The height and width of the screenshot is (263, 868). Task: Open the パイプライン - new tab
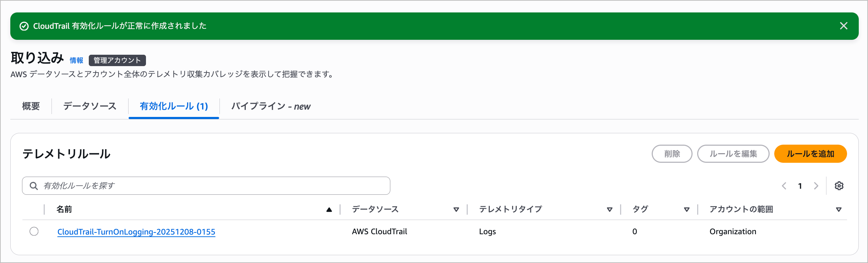click(x=271, y=106)
